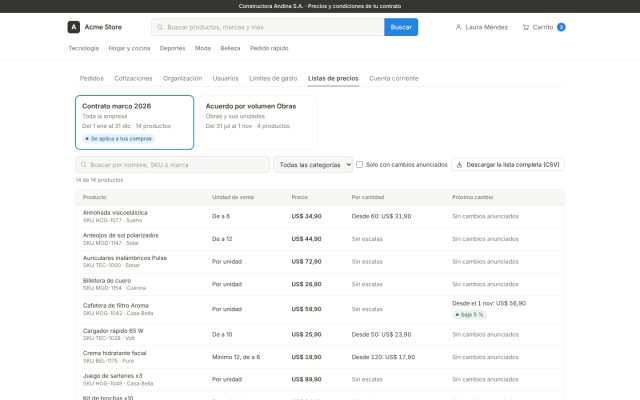The width and height of the screenshot is (640, 400).
Task: Open the shopping cart icon
Action: pyautogui.click(x=526, y=27)
